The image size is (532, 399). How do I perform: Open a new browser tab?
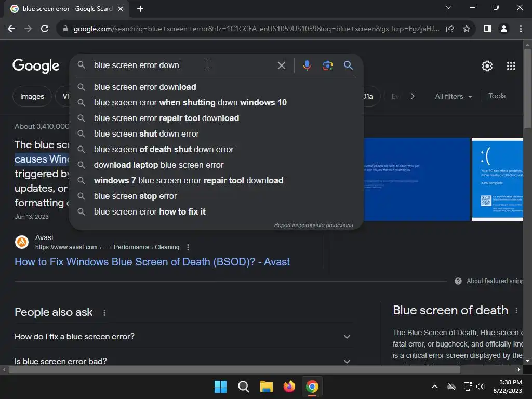(x=140, y=9)
